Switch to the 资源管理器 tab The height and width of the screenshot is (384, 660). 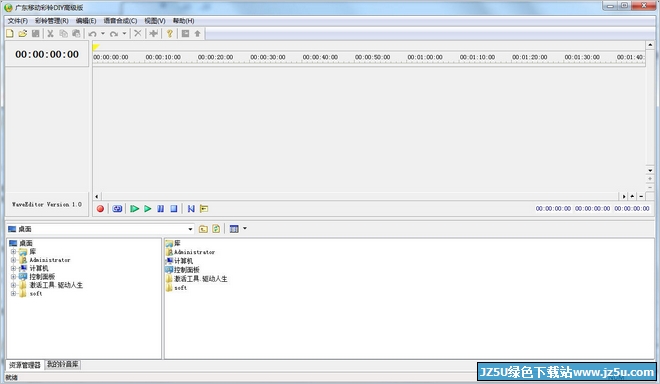(x=25, y=365)
